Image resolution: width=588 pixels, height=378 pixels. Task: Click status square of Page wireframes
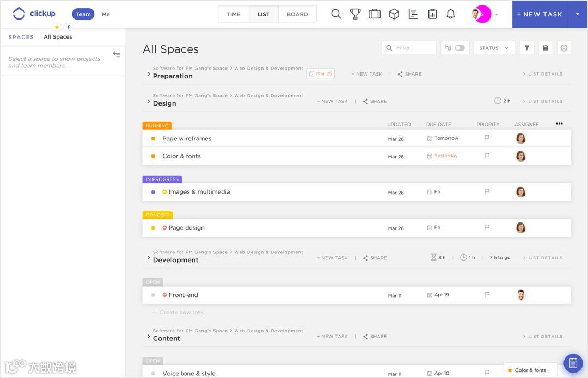tap(153, 139)
